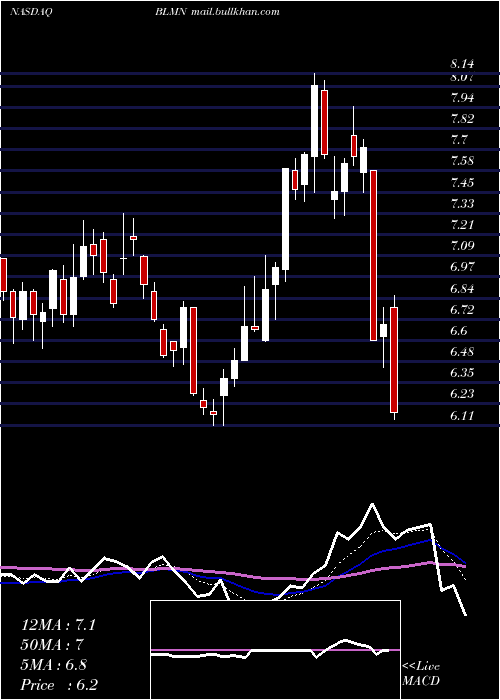Viewport: 500px width, 700px height.
Task: Click the Price : 6.2 readout
Action: coord(59,685)
